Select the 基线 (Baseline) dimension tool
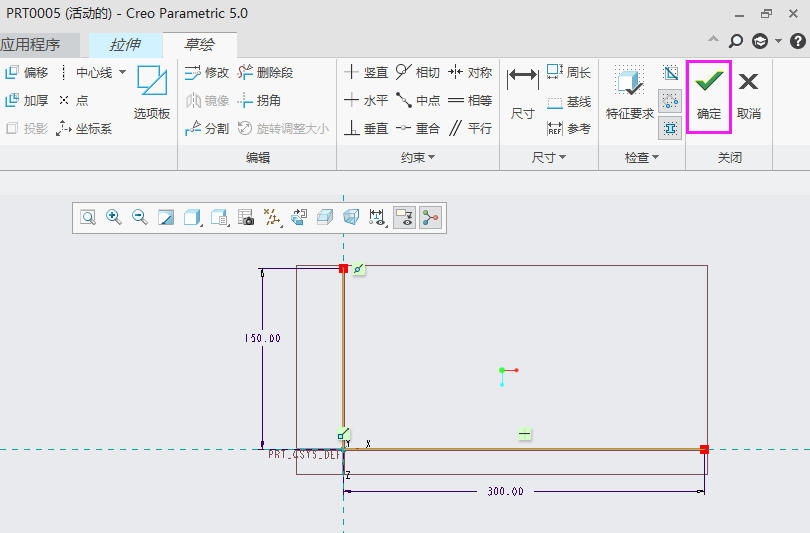This screenshot has height=533, width=810. (x=569, y=102)
